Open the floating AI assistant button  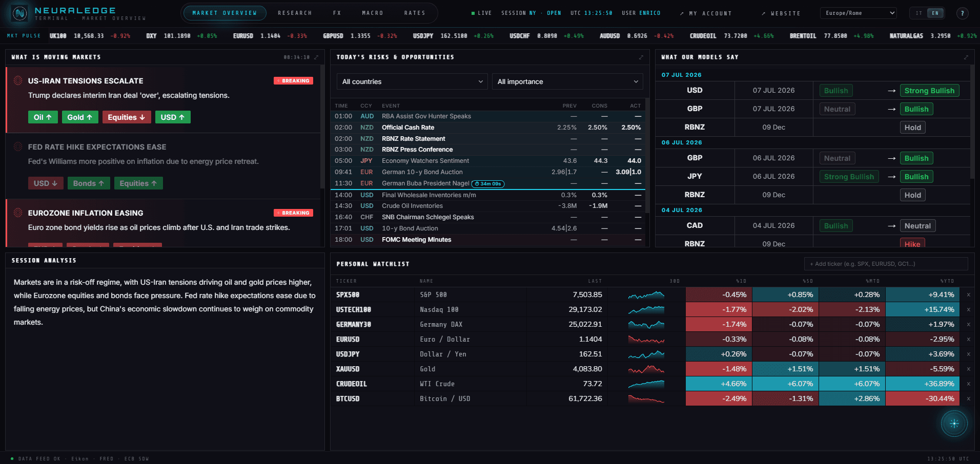pyautogui.click(x=954, y=424)
